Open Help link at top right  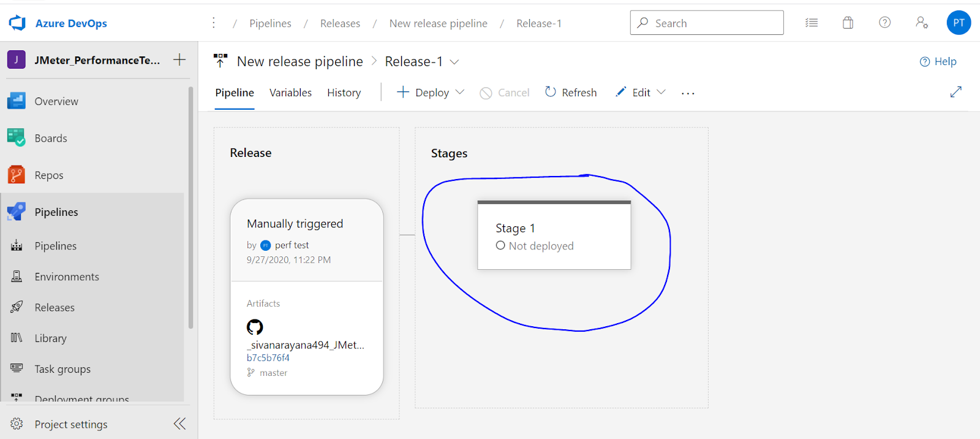click(x=938, y=61)
